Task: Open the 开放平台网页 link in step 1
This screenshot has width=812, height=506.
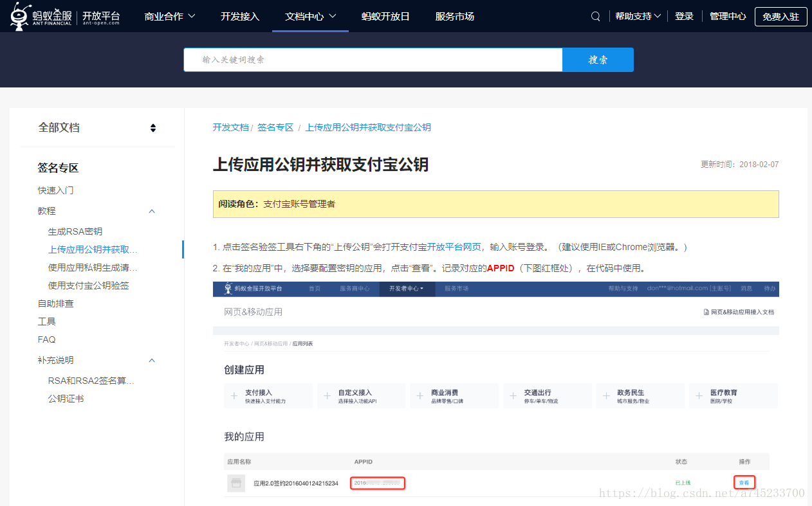Action: click(454, 247)
